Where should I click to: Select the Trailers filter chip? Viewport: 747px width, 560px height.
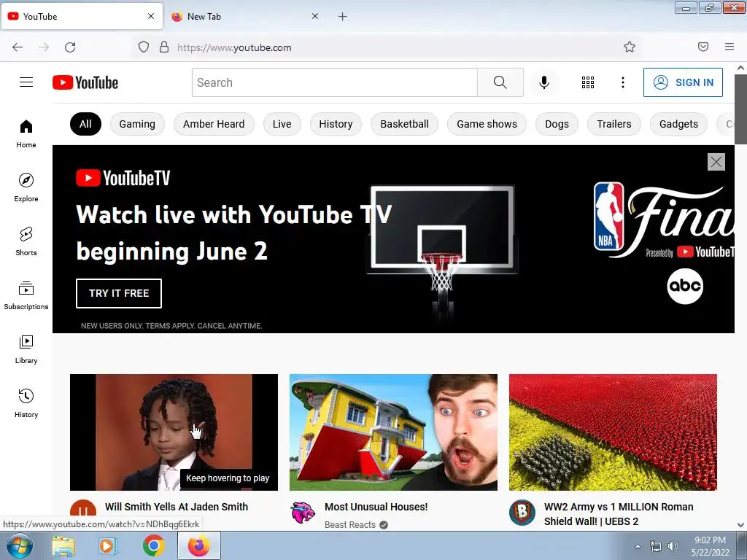(614, 124)
